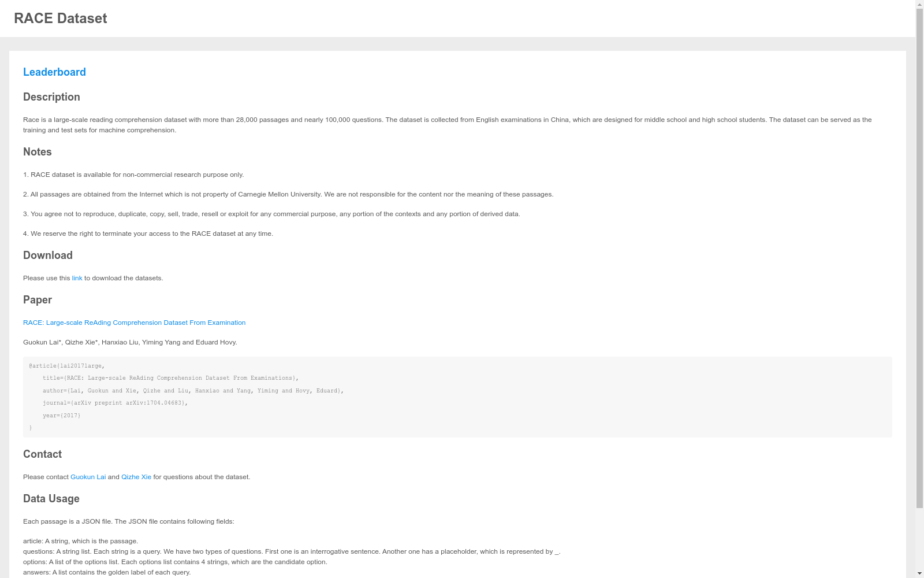This screenshot has width=924, height=578.
Task: Click the 'Paper' heading
Action: [38, 300]
